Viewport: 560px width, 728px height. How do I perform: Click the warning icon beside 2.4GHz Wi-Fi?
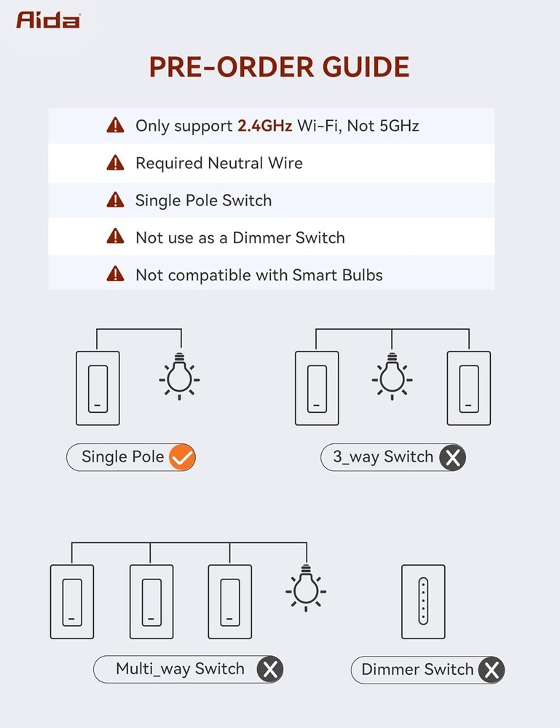115,126
